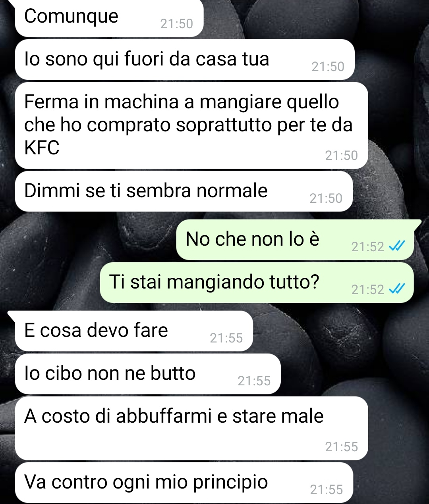This screenshot has height=504, width=429.
Task: Click the 21:50 timestamp on 'Comunque'
Action: point(176,24)
